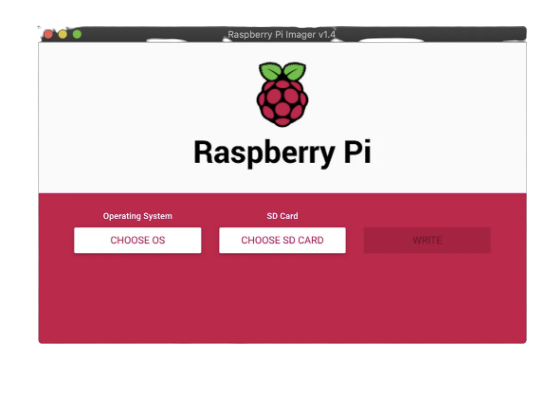Viewport: 557px width, 394px height.
Task: Click the 'Raspberry Pi Imager v1.4' window title
Action: (281, 34)
